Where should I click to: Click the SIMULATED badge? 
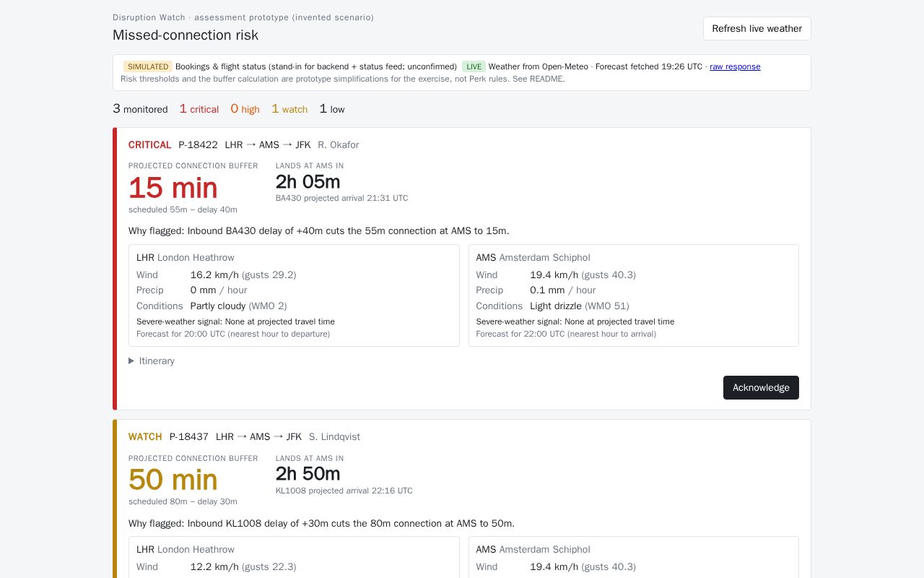click(x=148, y=66)
